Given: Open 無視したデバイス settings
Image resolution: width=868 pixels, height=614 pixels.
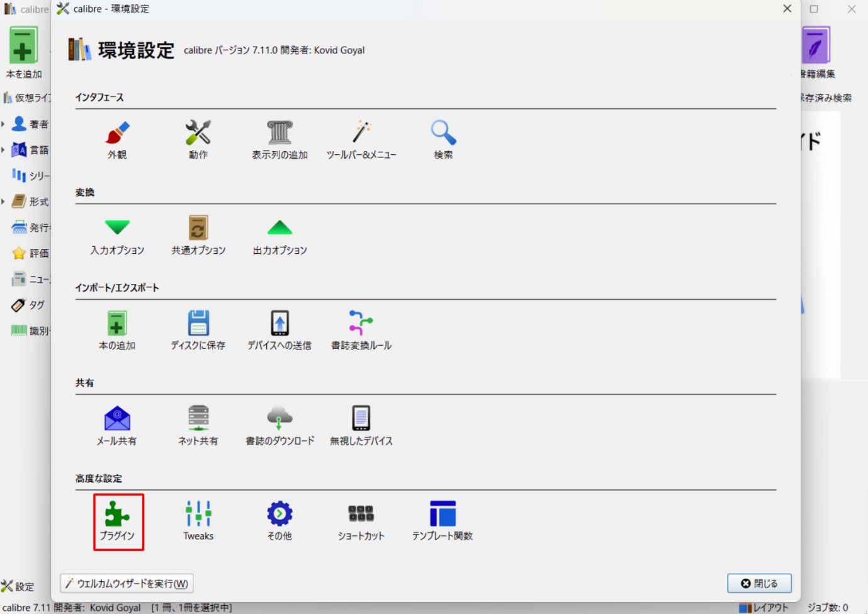Looking at the screenshot, I should [x=361, y=426].
